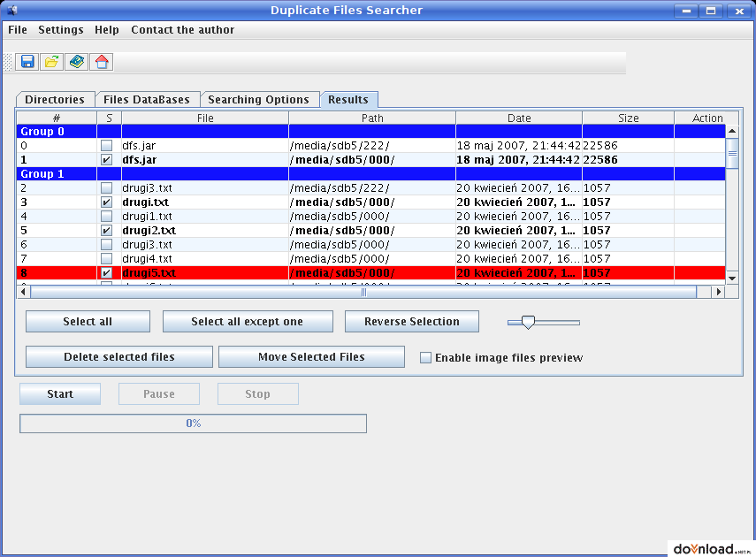Check the box for row 0 dfs.jar
This screenshot has height=557, width=756.
(x=107, y=146)
